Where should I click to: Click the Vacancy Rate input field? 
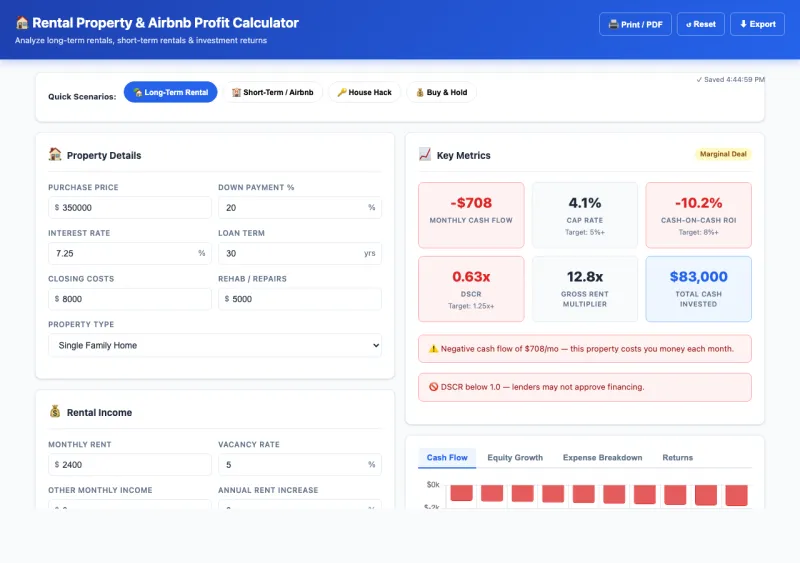point(300,464)
